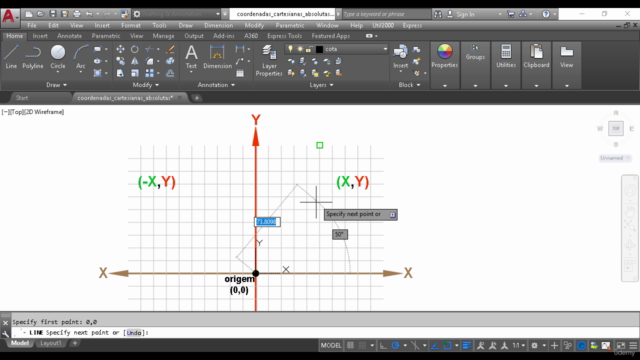
Task: Toggle layer lock icon for cota
Action: pyautogui.click(x=309, y=49)
